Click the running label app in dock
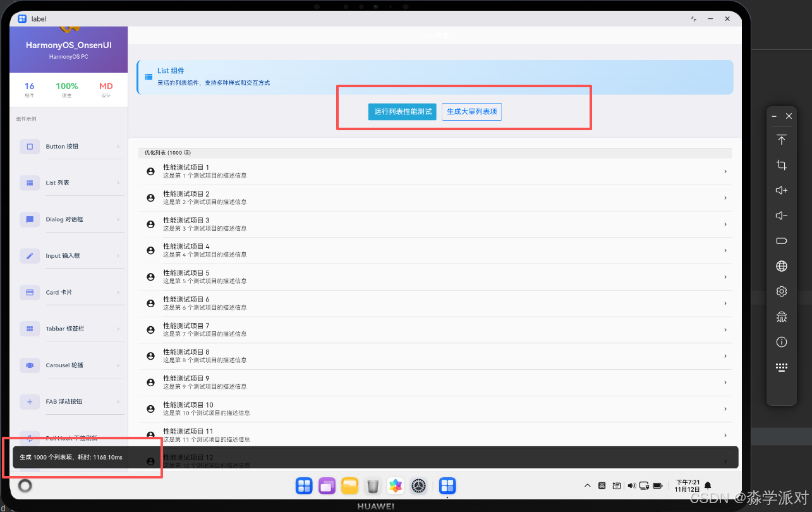 [447, 485]
